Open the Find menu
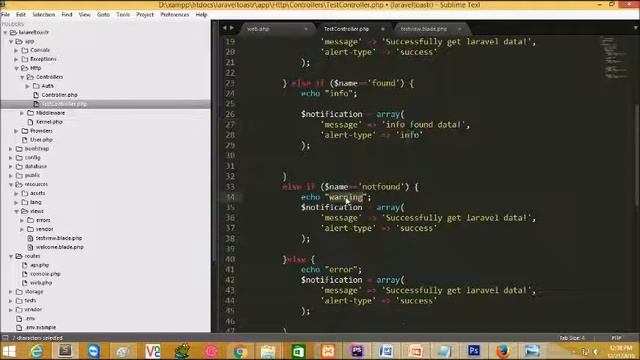The image size is (640, 360). (67, 14)
